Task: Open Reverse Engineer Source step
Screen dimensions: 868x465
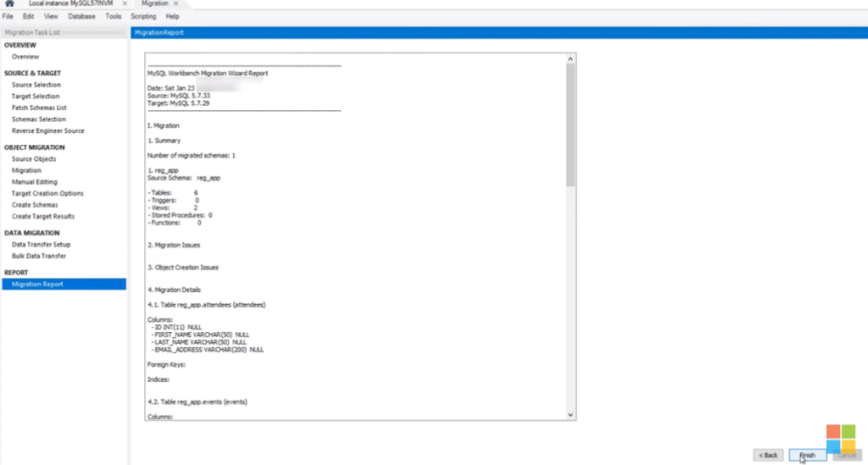Action: 48,131
